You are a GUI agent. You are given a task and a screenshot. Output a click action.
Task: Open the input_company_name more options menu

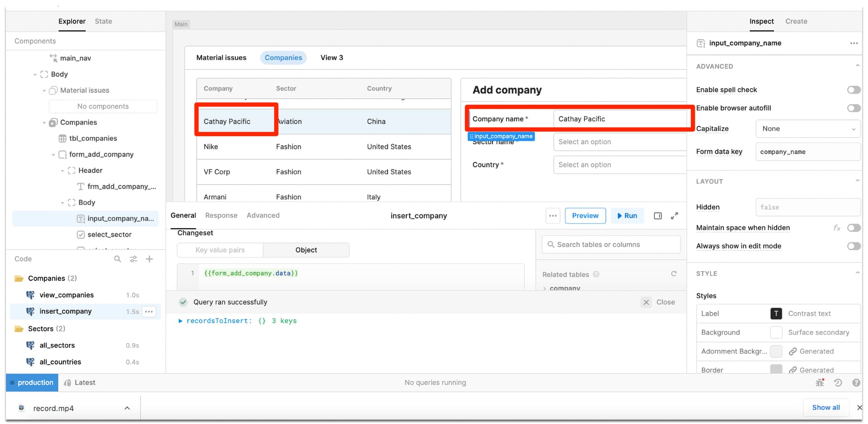click(x=854, y=43)
